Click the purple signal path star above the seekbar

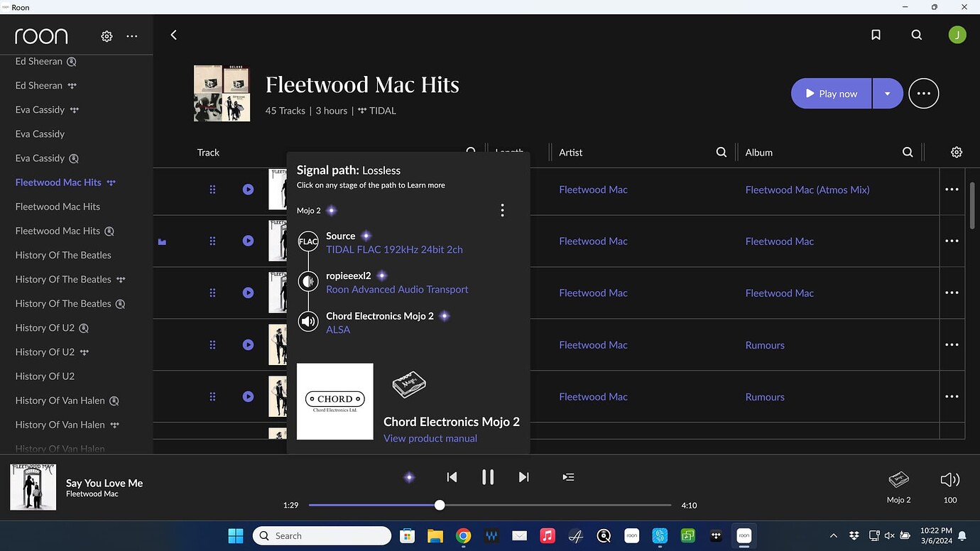pyautogui.click(x=409, y=476)
